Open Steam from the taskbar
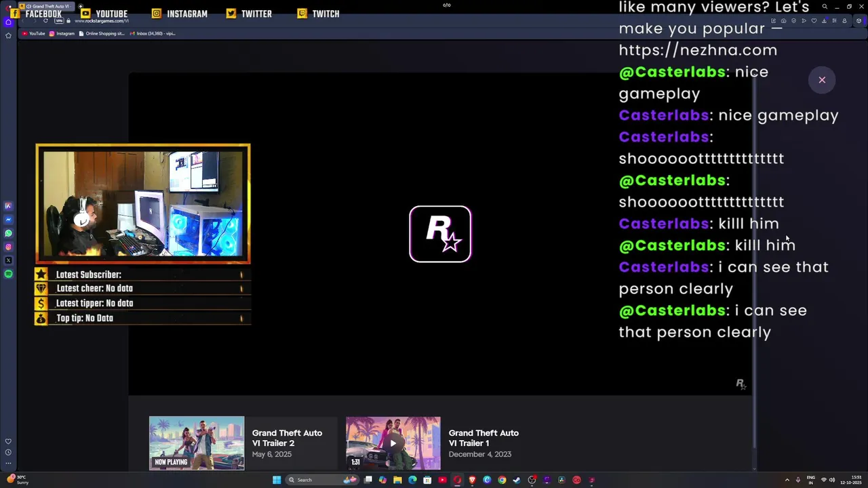 [x=517, y=480]
